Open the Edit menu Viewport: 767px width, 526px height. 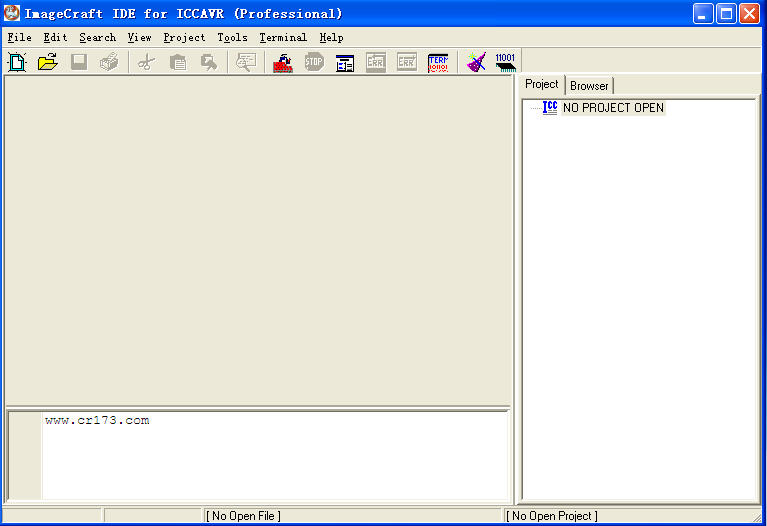(55, 37)
